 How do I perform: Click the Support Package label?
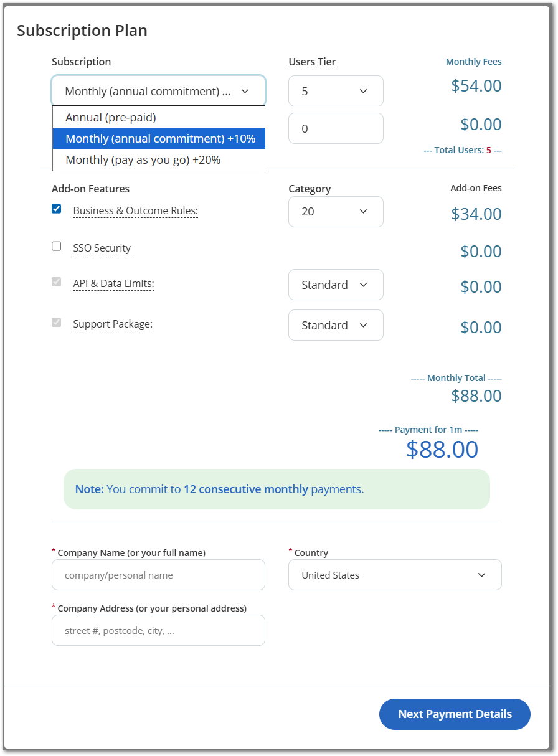tap(113, 324)
